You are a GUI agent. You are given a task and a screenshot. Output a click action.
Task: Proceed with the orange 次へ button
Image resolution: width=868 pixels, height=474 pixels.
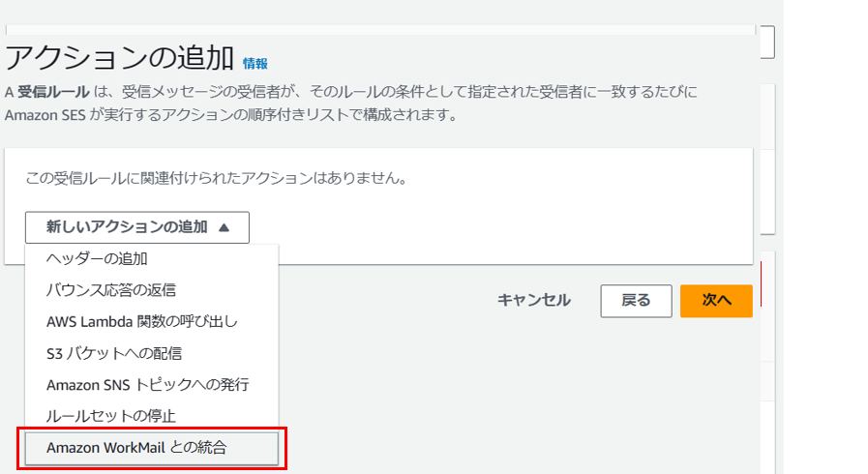pyautogui.click(x=716, y=301)
